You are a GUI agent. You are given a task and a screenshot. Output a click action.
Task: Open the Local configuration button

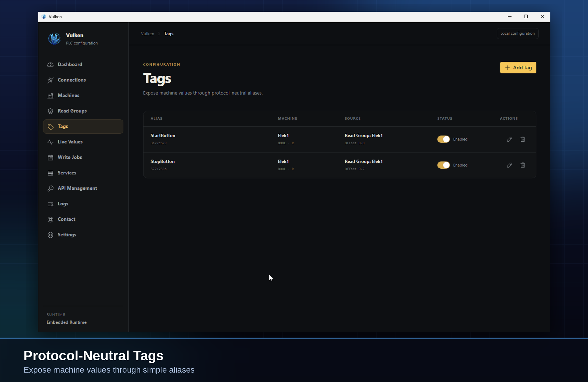517,33
